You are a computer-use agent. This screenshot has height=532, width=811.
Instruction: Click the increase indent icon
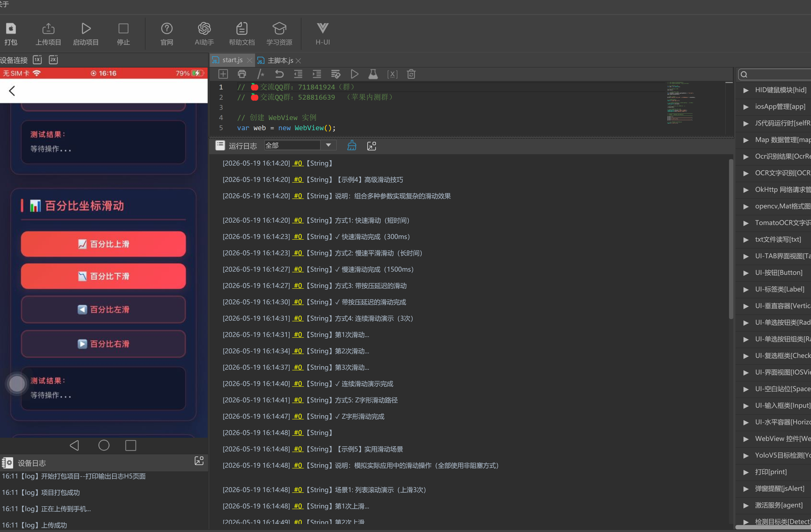pyautogui.click(x=317, y=74)
